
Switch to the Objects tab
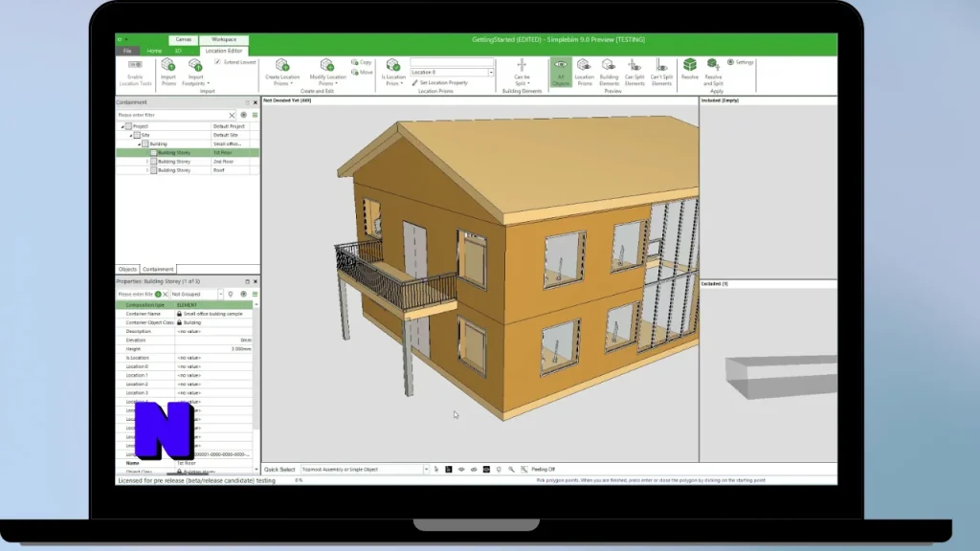(127, 269)
